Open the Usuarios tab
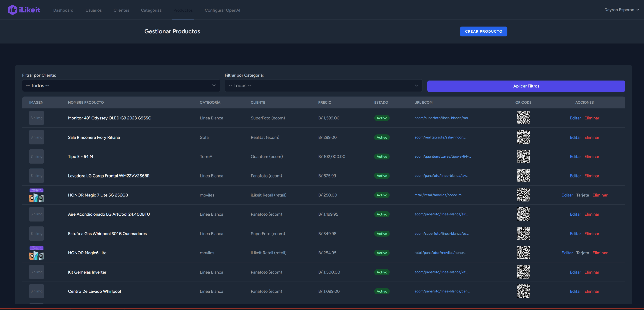 tap(94, 10)
